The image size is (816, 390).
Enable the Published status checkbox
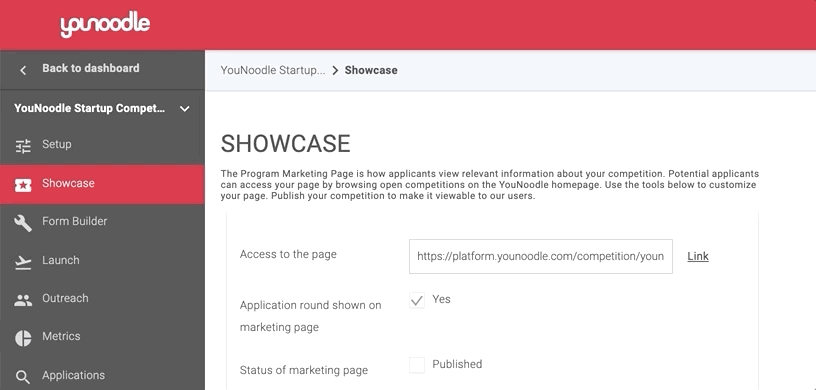[417, 365]
